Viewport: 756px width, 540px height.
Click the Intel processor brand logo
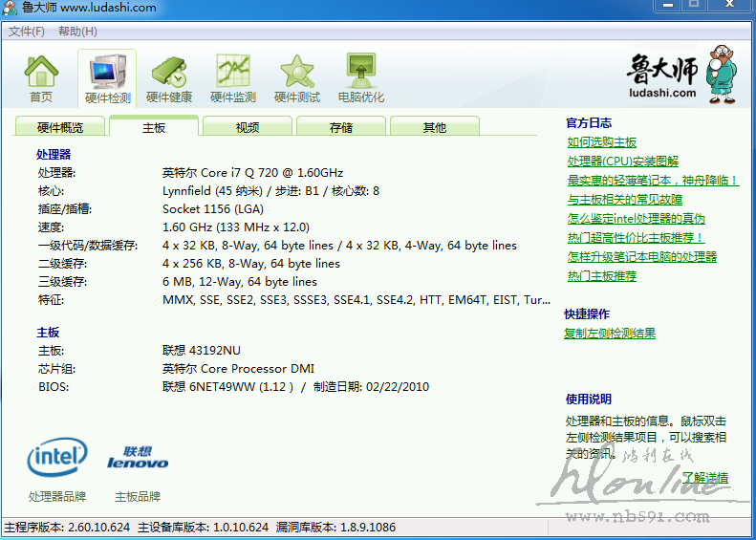point(57,458)
